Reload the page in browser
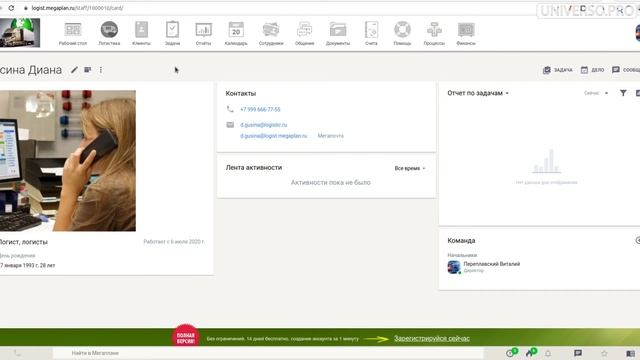Viewport: 640px width, 360px height. 11,8
